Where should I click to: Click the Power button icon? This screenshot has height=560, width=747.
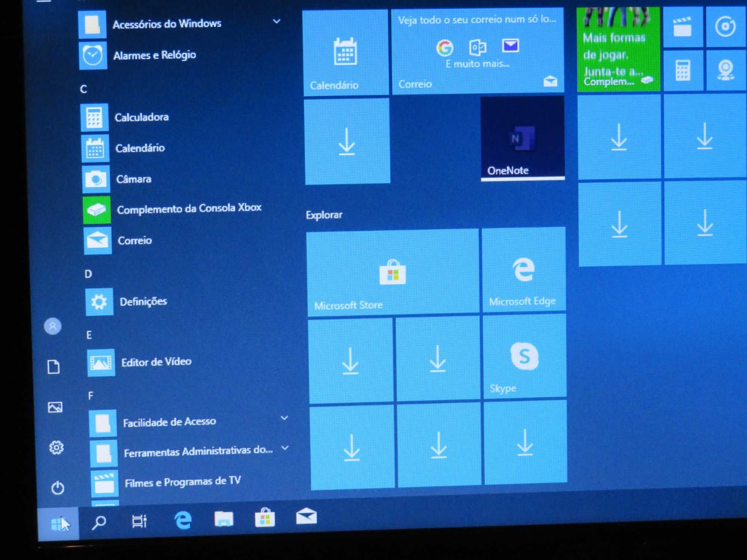(58, 488)
